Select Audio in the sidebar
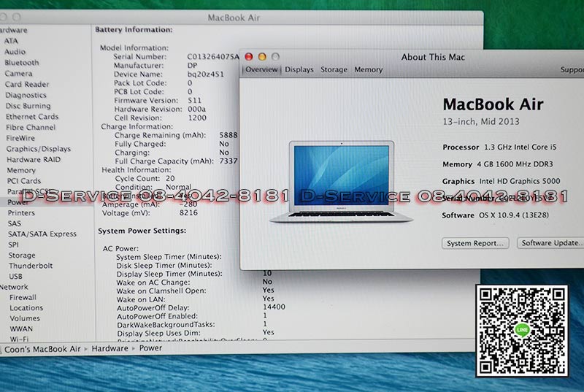 (15, 52)
